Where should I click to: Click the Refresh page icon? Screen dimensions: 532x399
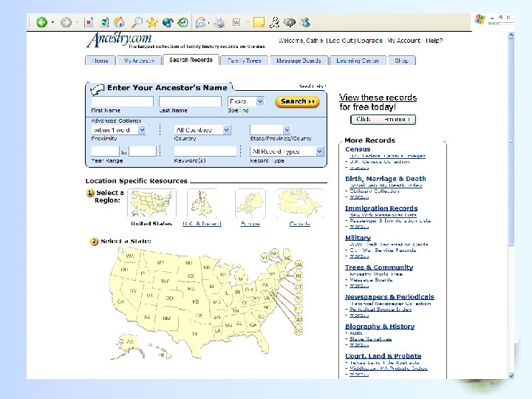pos(104,23)
